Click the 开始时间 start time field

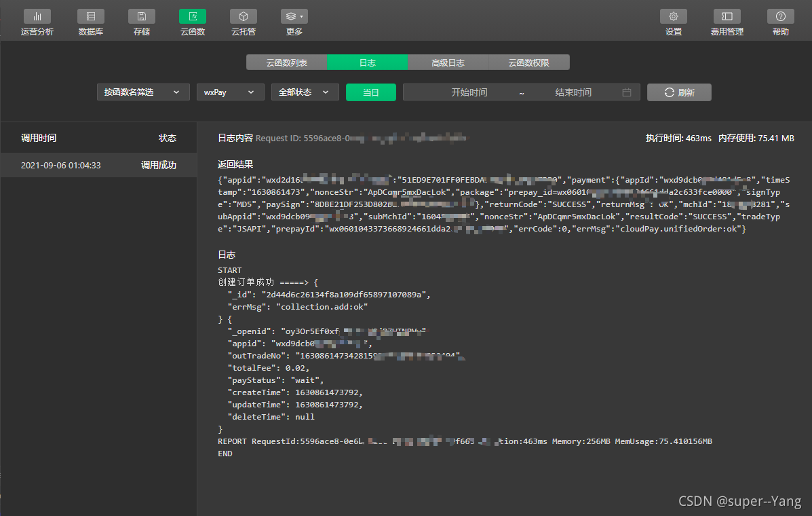[469, 92]
